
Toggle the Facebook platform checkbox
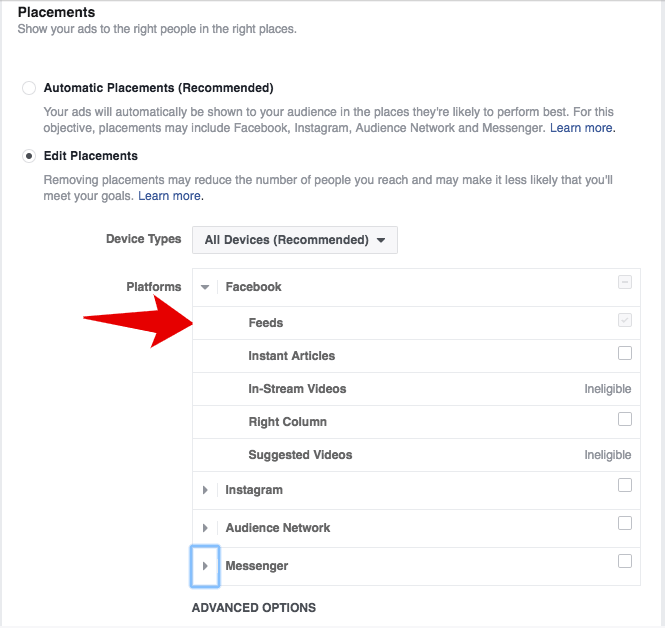[x=625, y=283]
